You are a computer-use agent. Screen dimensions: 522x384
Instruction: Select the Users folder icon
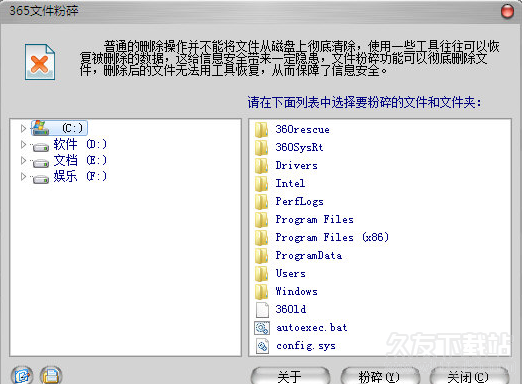point(261,274)
